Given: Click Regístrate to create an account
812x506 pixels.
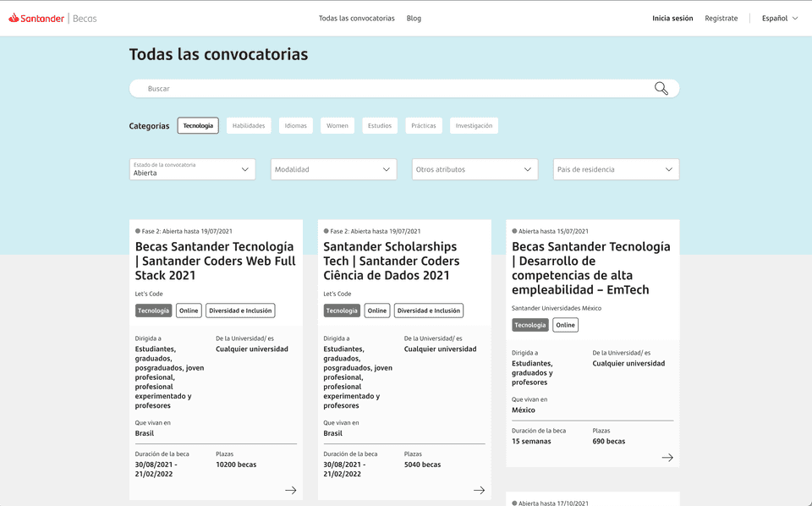Looking at the screenshot, I should [x=721, y=17].
